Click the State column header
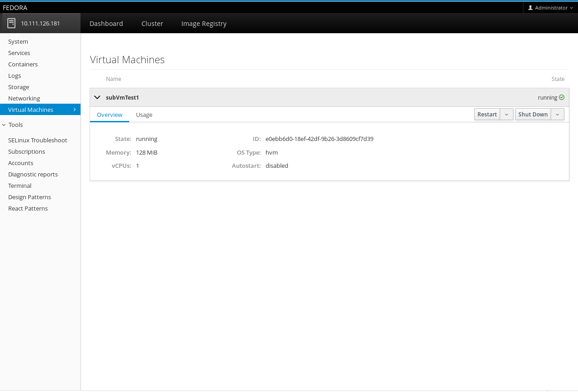578x392 pixels. [558, 79]
